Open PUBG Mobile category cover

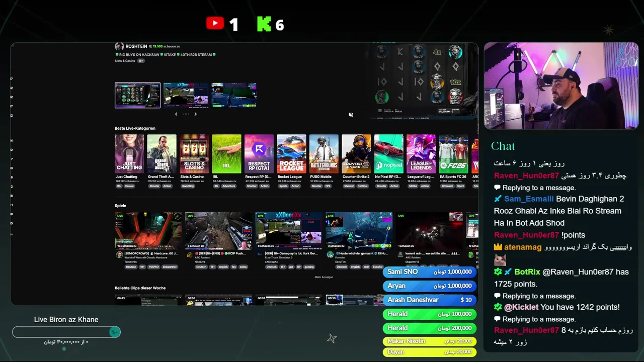coord(324,154)
